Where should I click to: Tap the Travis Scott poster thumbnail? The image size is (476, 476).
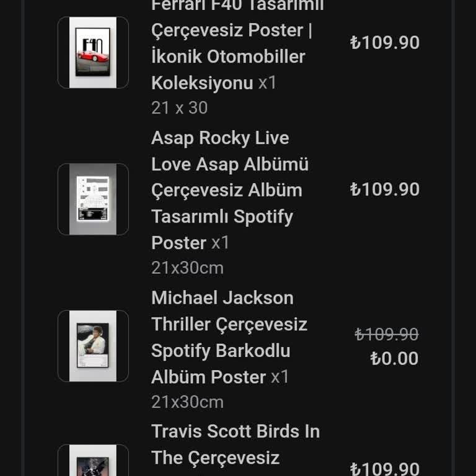[x=93, y=462]
